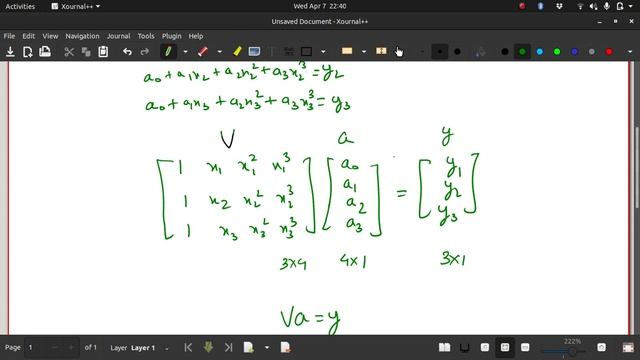Pick the dark blue color swatch
The width and height of the screenshot is (640, 360).
point(574,52)
